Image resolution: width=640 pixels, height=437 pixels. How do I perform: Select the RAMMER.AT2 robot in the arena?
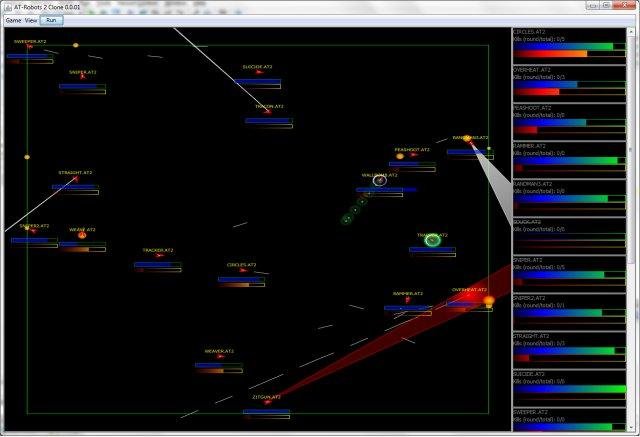(407, 299)
